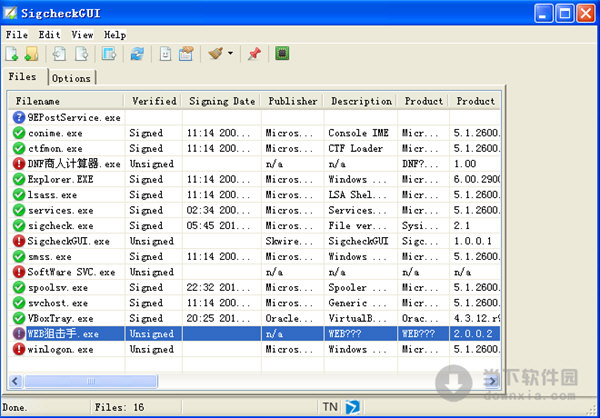Image resolution: width=600 pixels, height=418 pixels.
Task: Click the green chip processes icon
Action: [282, 54]
